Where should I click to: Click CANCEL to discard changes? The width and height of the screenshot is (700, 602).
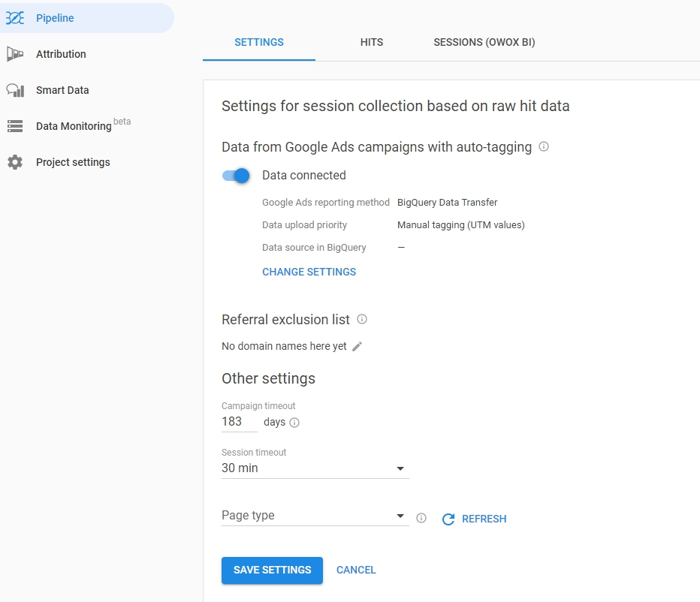click(355, 570)
